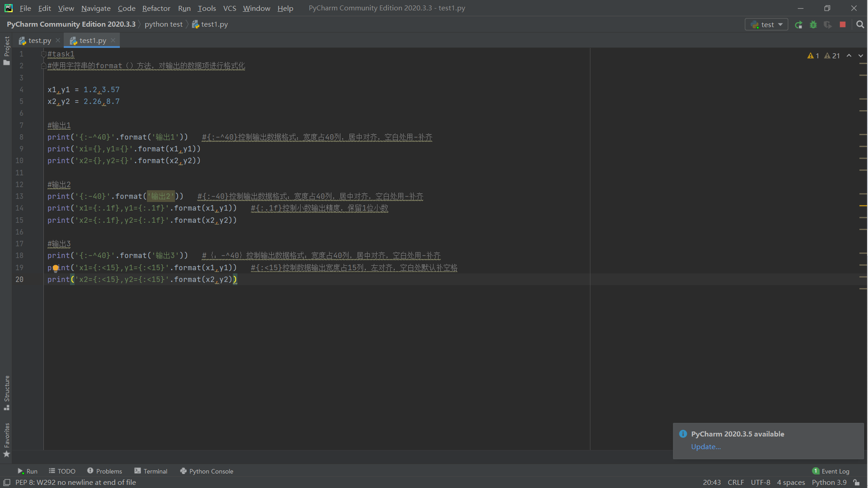Go to next highlighted error arrow
Screen dimensions: 868x488
pyautogui.click(x=860, y=56)
